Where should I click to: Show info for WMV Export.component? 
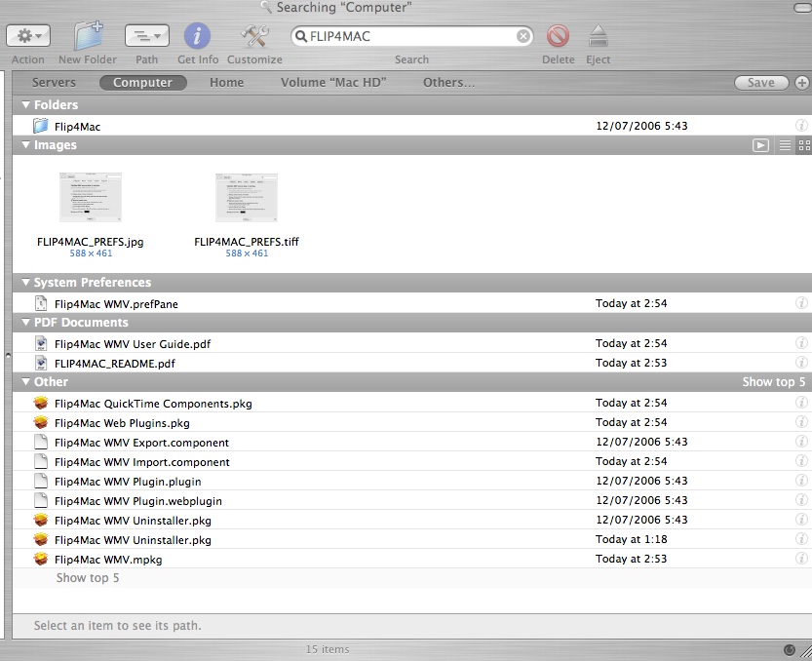pyautogui.click(x=801, y=442)
